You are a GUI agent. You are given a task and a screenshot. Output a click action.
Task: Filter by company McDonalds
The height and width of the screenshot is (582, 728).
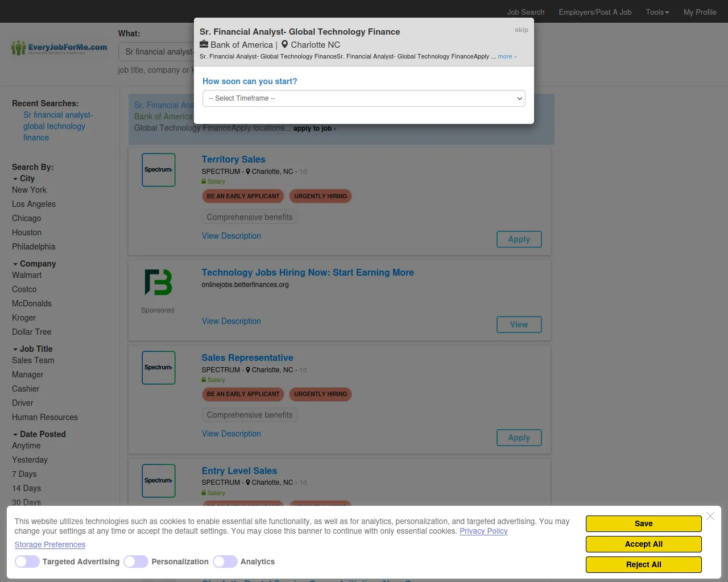(x=32, y=304)
